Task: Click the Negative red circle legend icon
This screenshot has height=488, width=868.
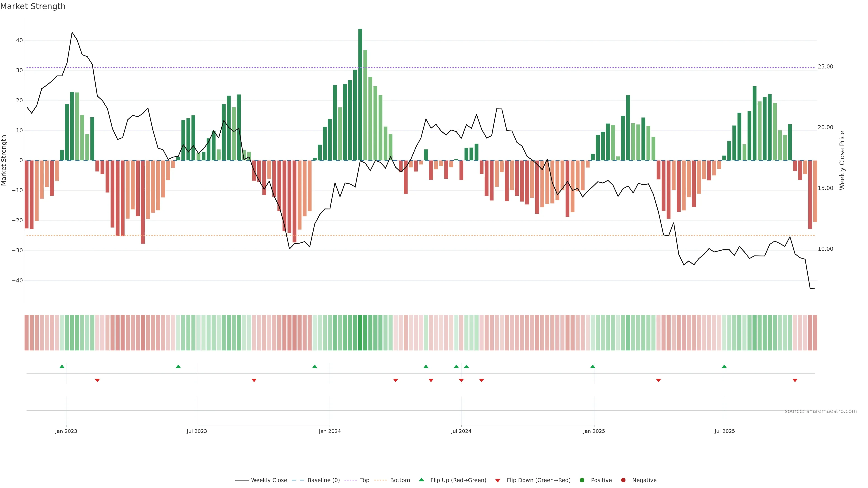Action: point(623,480)
